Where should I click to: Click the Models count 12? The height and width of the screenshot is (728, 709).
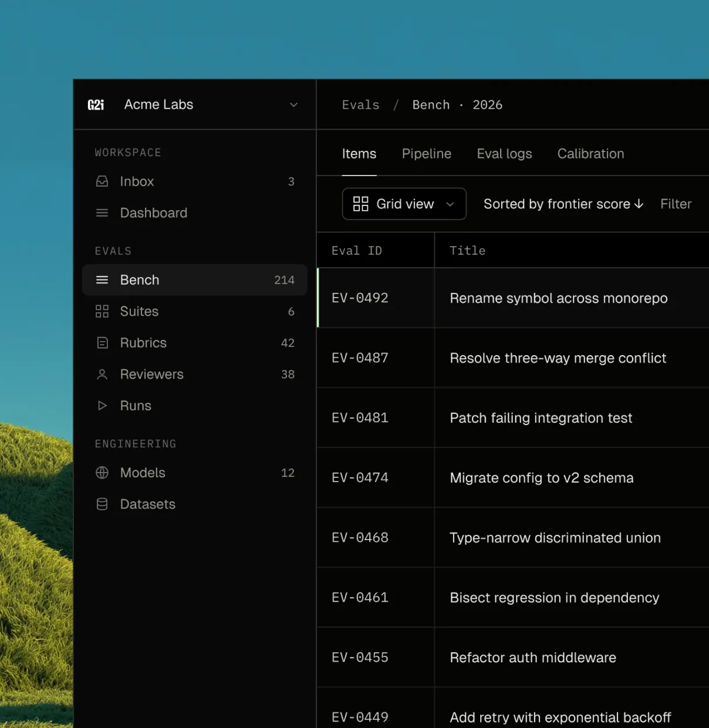pos(288,473)
